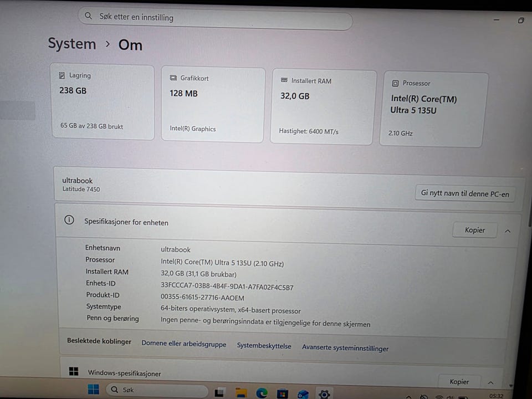Image resolution: width=532 pixels, height=399 pixels.
Task: Click the taskbar clock 05:32
Action: [497, 396]
